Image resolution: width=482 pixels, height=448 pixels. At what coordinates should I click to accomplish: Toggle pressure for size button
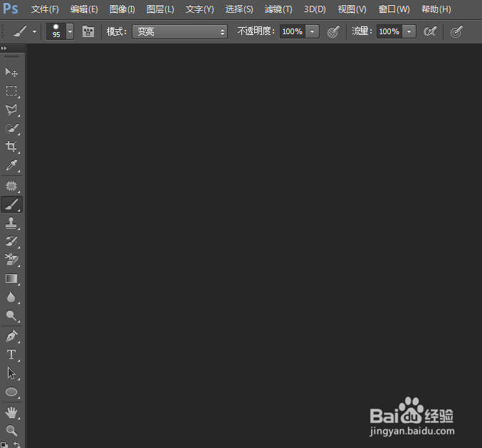[x=456, y=31]
